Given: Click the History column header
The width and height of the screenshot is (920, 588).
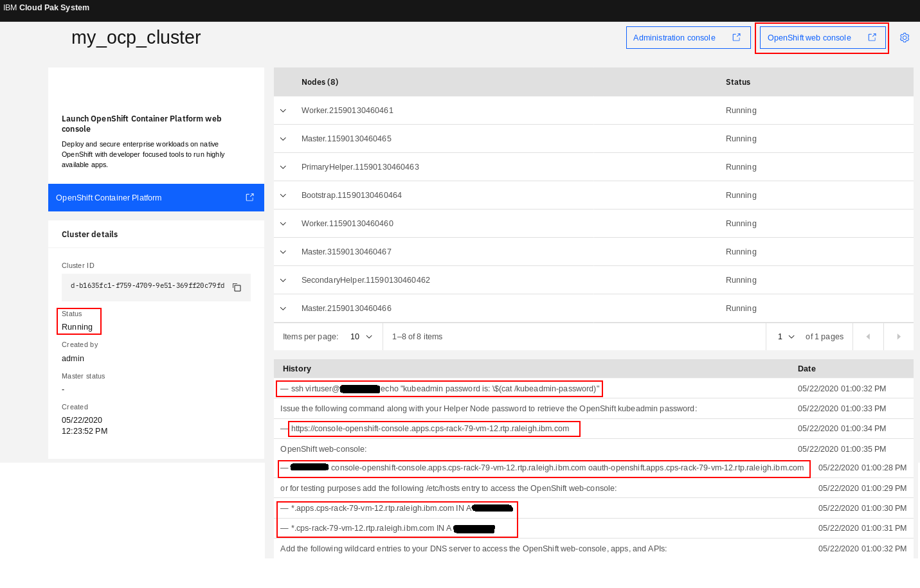Looking at the screenshot, I should click(x=297, y=369).
